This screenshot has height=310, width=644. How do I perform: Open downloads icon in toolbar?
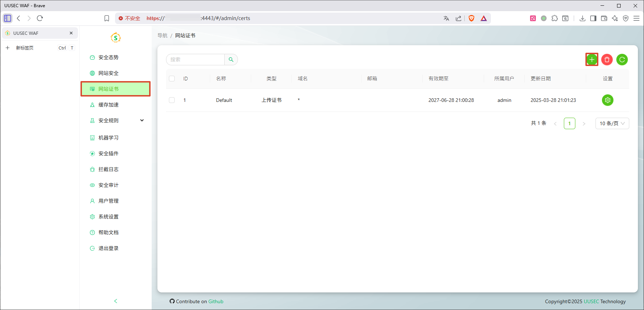click(583, 18)
